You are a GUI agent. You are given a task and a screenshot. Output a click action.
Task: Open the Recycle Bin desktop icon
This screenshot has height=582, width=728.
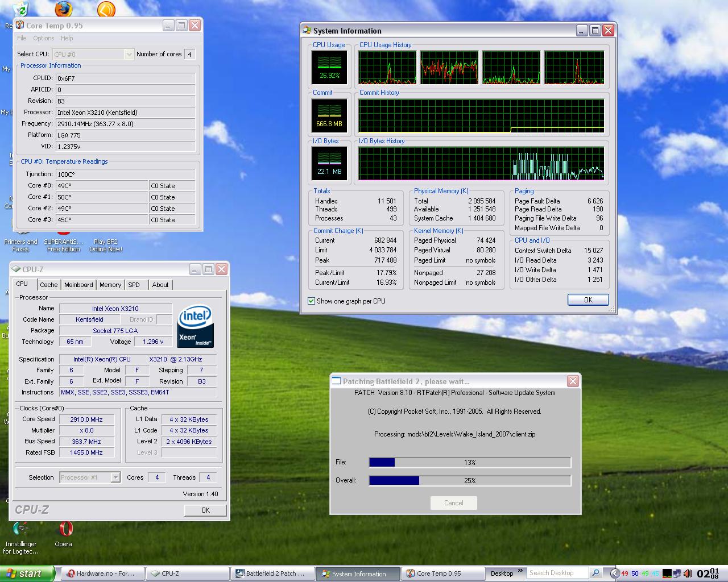pos(20,9)
